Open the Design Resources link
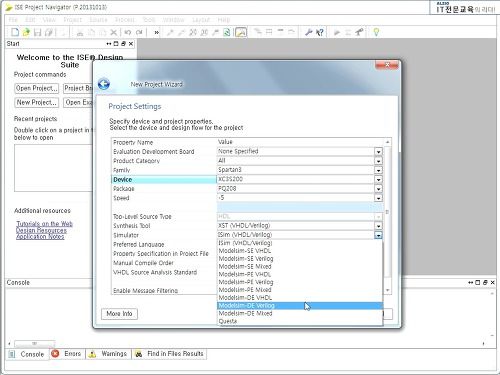The height and width of the screenshot is (375, 500). (41, 230)
